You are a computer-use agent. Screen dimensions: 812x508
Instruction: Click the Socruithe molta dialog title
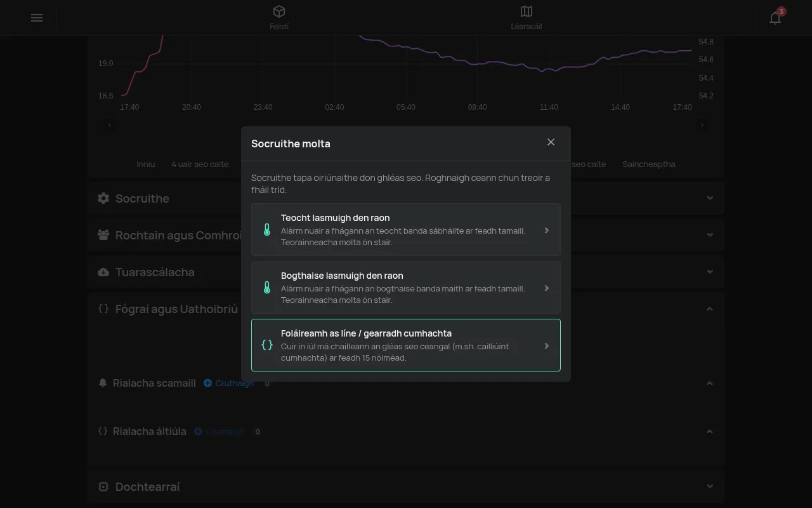tap(291, 144)
